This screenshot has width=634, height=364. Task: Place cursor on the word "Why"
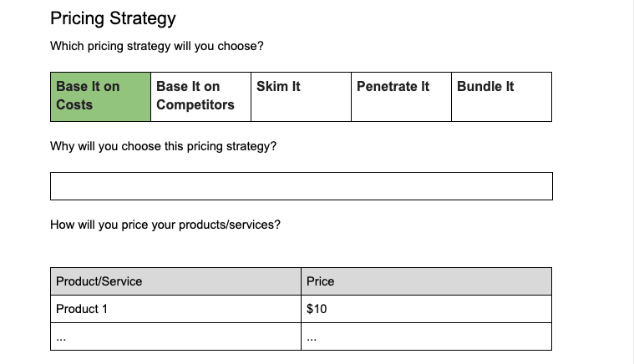coord(63,146)
